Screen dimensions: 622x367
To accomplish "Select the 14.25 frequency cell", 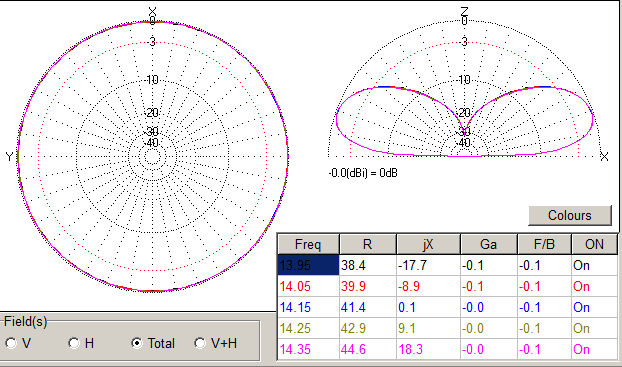I will click(x=308, y=328).
